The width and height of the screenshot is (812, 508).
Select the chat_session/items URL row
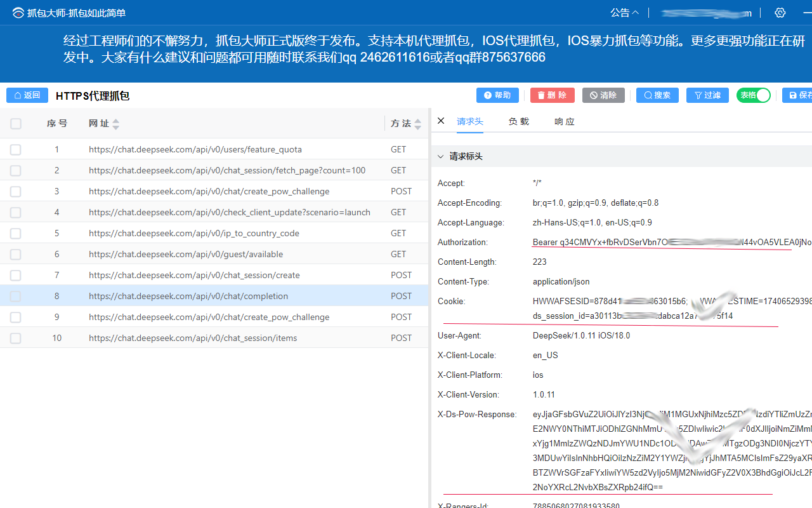coord(193,338)
